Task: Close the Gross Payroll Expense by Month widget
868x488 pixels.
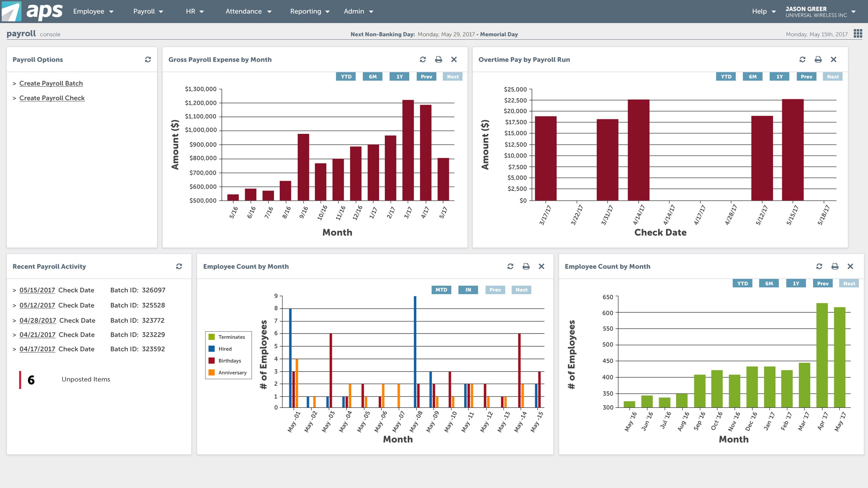Action: (x=454, y=59)
